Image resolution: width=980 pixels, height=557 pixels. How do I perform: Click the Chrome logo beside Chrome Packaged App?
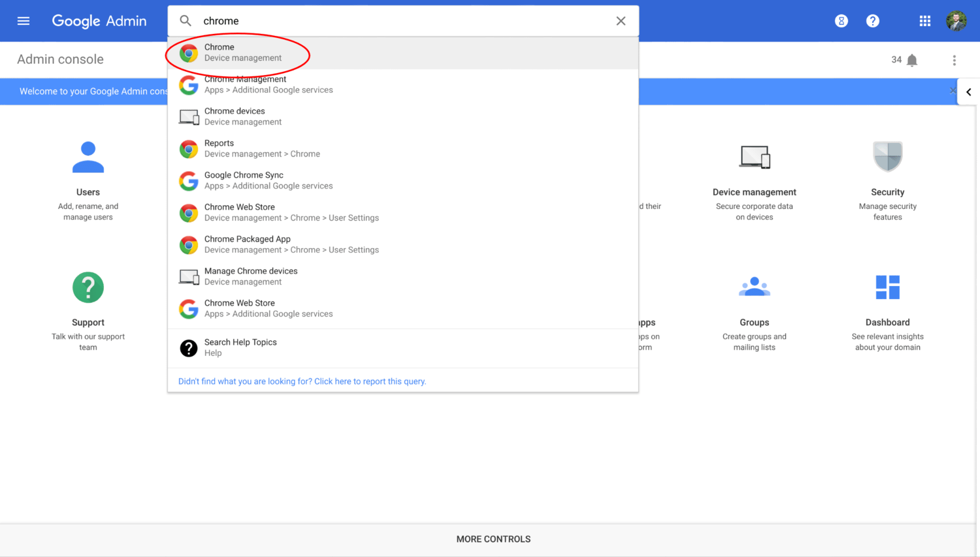(189, 245)
